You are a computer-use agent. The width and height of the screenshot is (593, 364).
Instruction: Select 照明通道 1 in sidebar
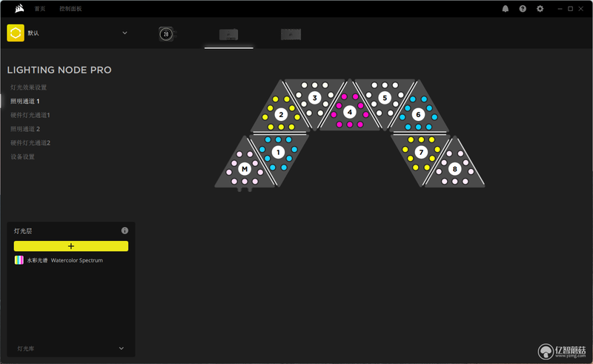[x=25, y=101]
